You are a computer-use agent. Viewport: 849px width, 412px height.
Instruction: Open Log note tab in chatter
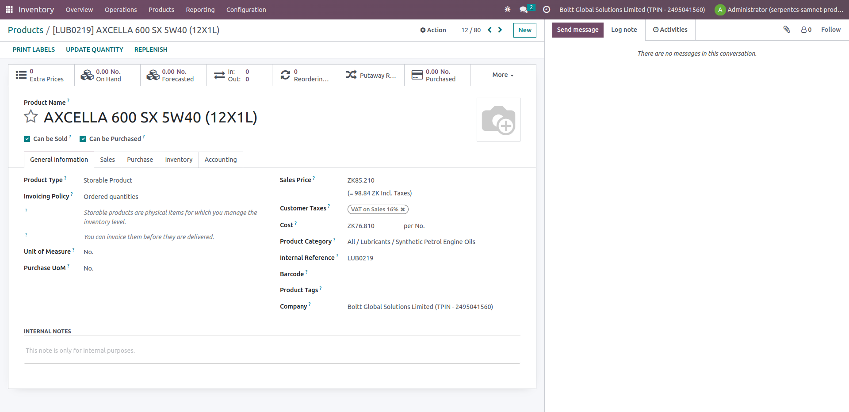click(x=624, y=30)
